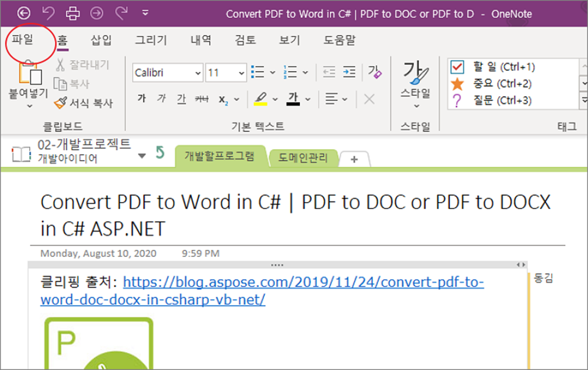588x370 pixels.
Task: Apply the 질문 (Ctrl+3) question tag
Action: [491, 100]
